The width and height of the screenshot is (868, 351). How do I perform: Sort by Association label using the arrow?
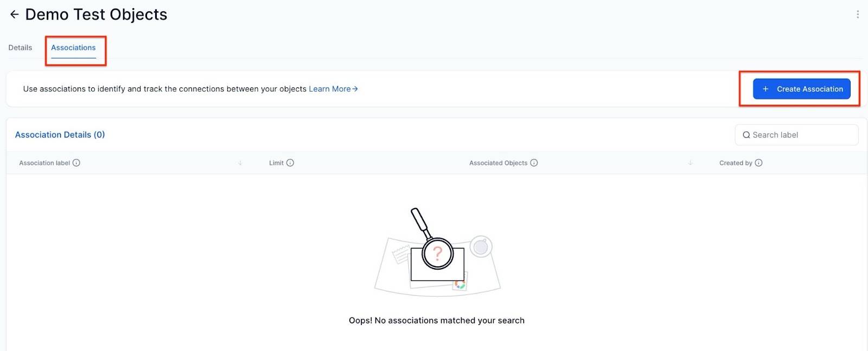coord(240,163)
